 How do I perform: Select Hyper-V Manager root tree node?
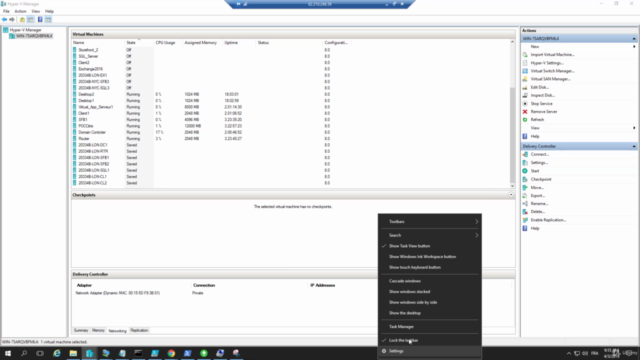(25, 30)
